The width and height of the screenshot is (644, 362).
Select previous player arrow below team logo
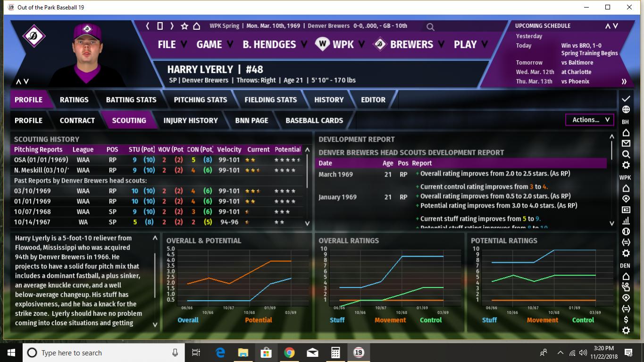tap(19, 82)
